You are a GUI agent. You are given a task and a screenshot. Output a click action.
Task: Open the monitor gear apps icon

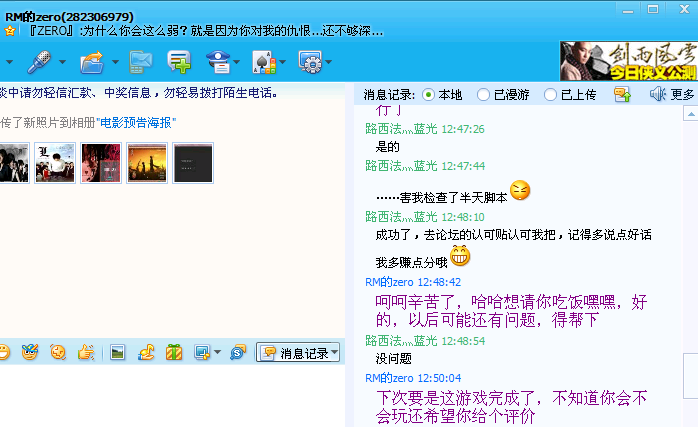click(310, 62)
